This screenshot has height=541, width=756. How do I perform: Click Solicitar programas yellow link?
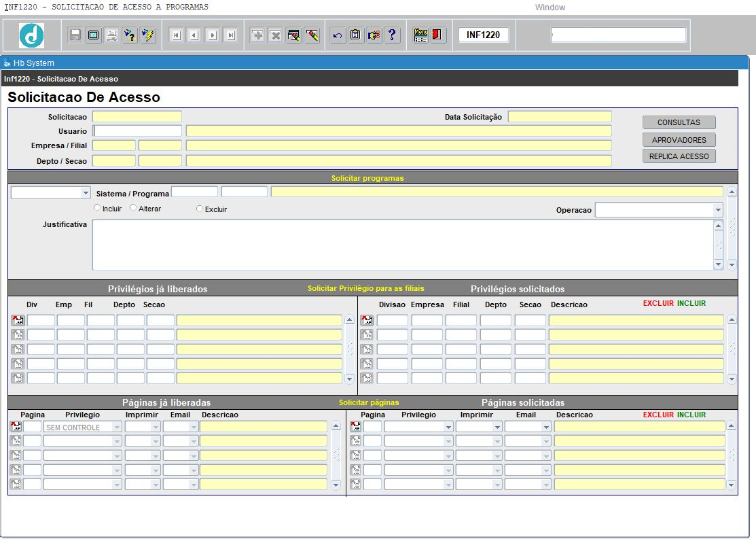pyautogui.click(x=367, y=178)
